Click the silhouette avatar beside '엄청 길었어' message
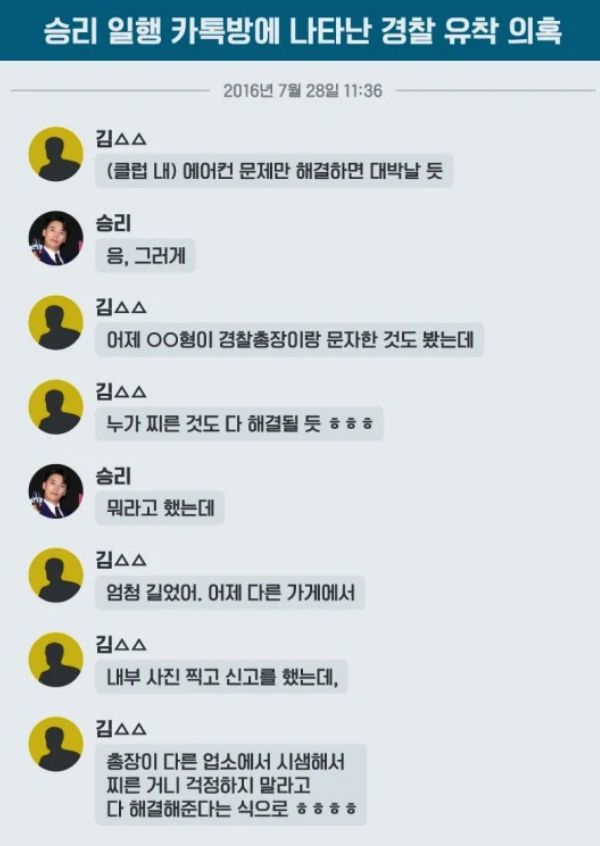 coord(56,575)
